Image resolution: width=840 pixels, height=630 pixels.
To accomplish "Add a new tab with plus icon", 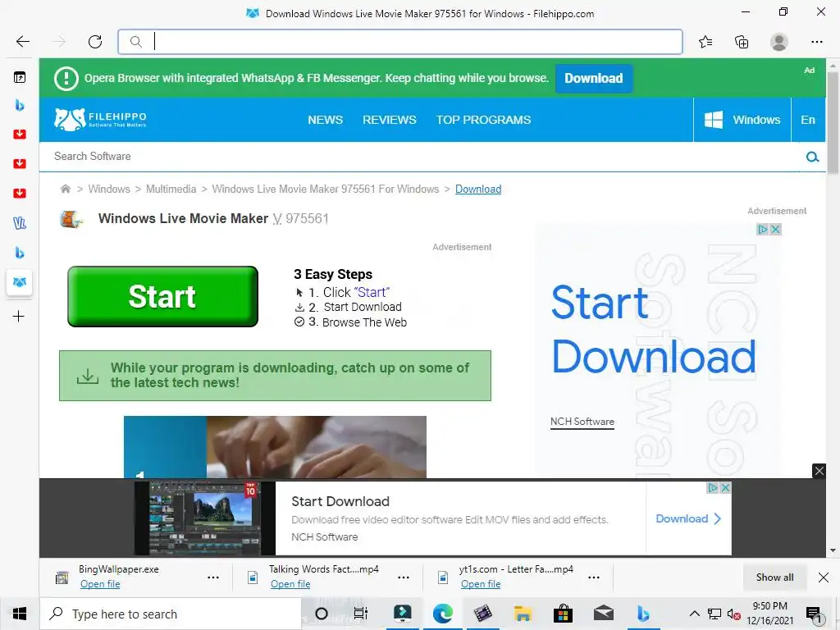I will tap(19, 316).
